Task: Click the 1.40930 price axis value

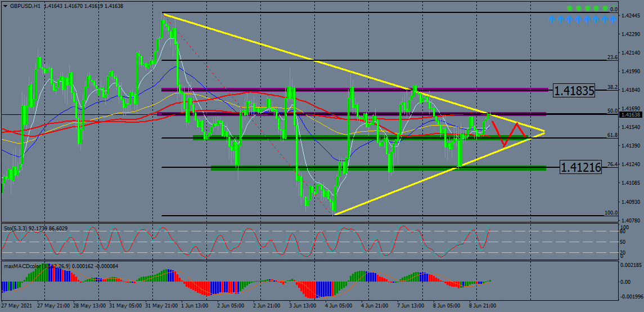Action: tap(630, 202)
